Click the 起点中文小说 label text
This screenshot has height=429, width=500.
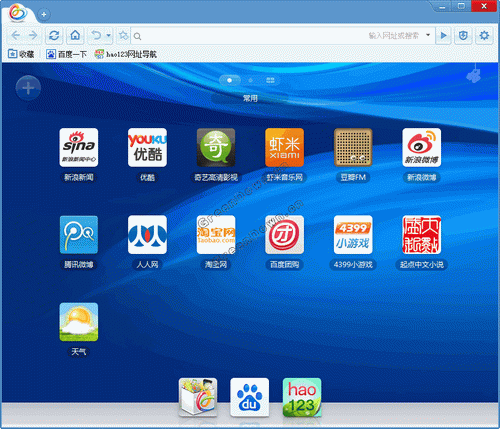(422, 265)
